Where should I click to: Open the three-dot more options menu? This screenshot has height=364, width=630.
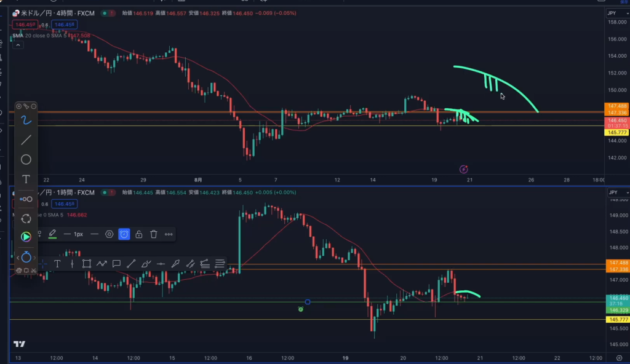tap(169, 234)
